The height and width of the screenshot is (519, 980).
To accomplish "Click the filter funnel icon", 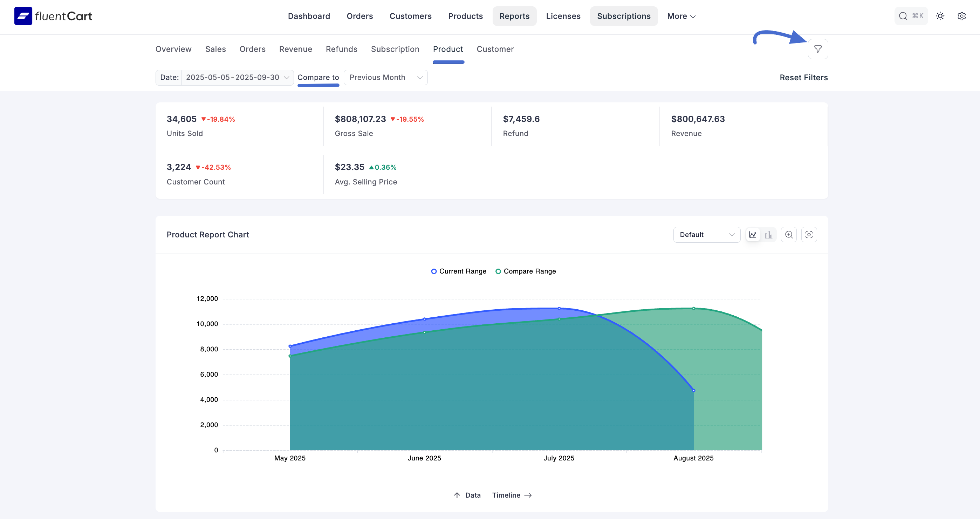I will click(817, 49).
